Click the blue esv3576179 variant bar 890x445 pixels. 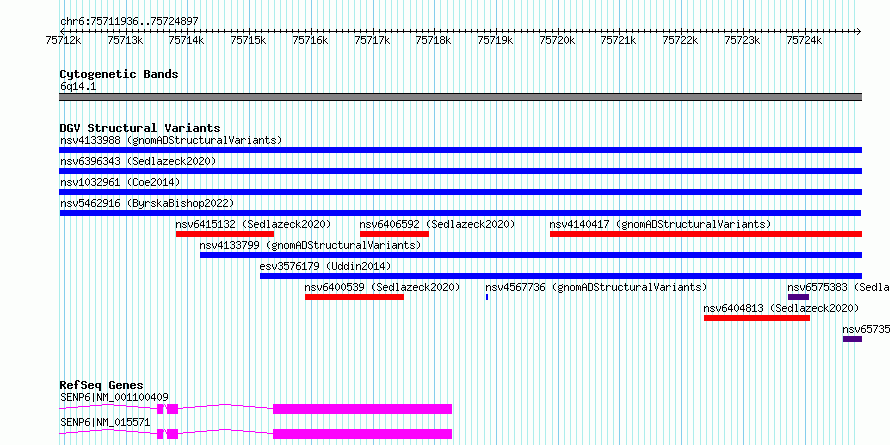[x=561, y=276]
